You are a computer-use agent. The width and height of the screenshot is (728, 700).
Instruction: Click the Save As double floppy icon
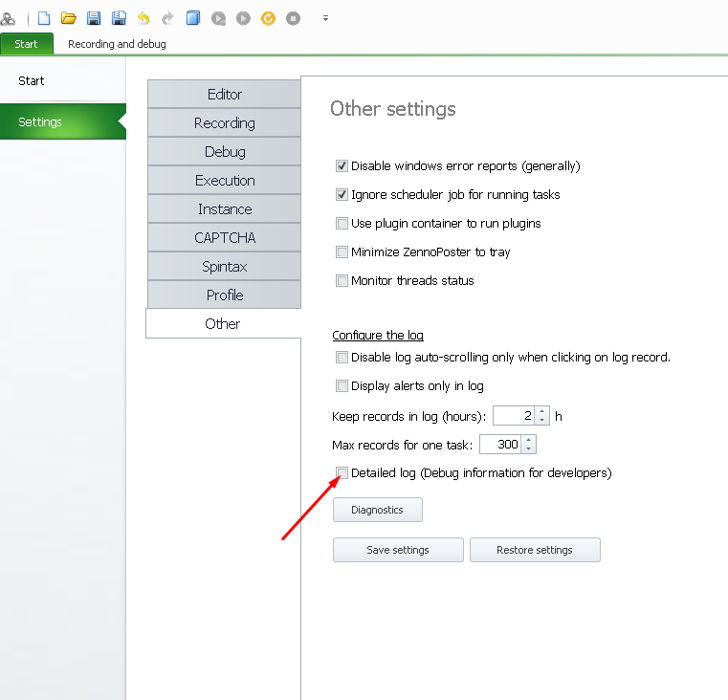pos(119,18)
